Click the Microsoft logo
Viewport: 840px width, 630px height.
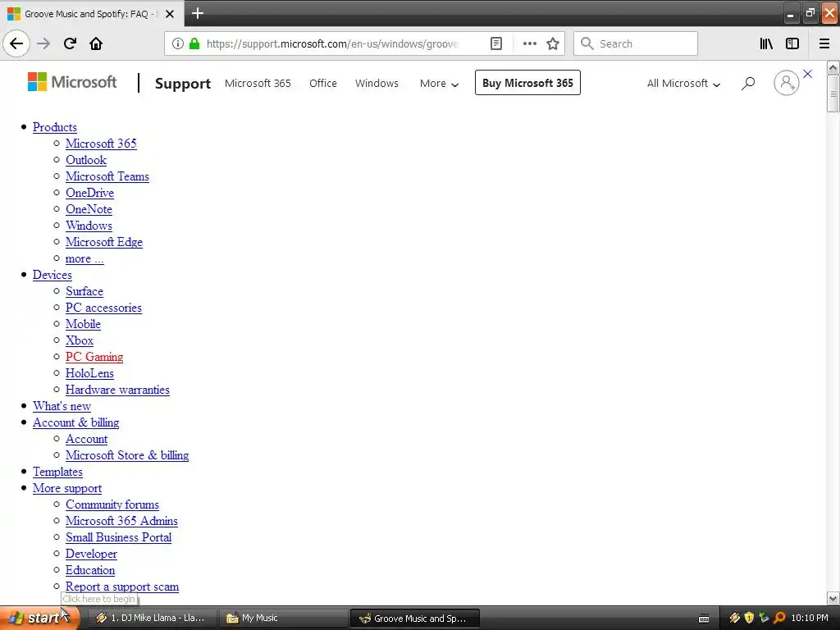[72, 82]
